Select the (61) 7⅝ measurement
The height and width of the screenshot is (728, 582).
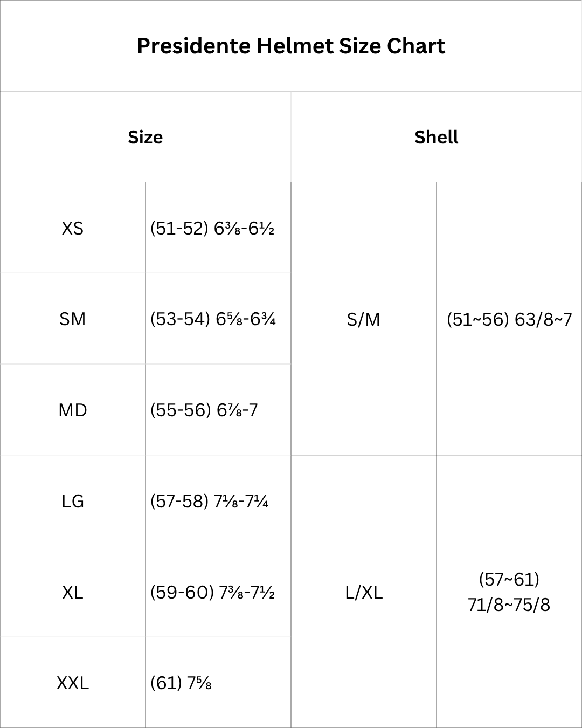(x=181, y=683)
